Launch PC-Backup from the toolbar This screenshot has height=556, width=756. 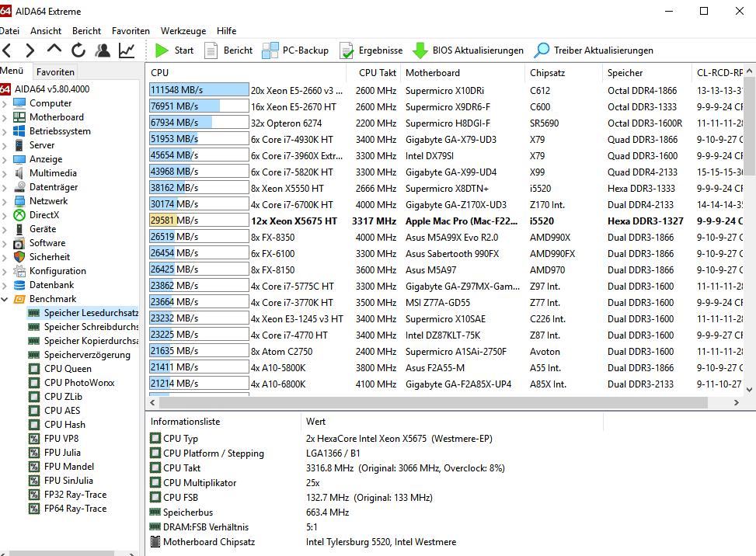point(295,50)
